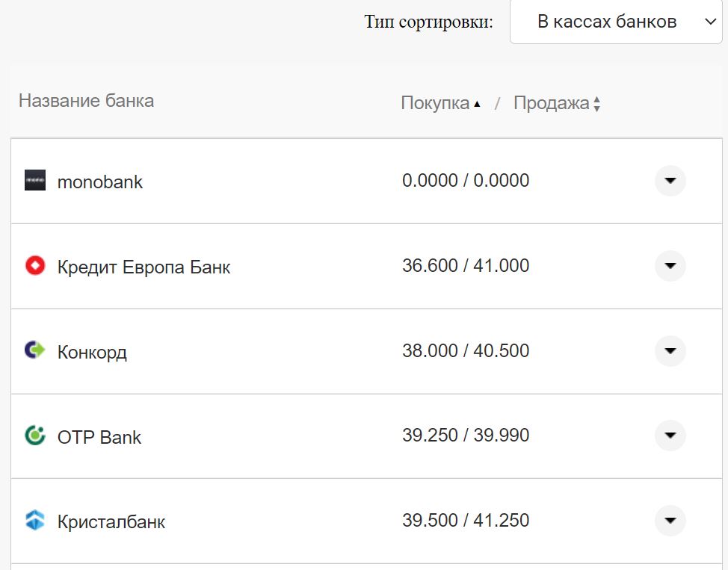Open the В кассах банков dropdown
This screenshot has width=728, height=570.
tap(614, 22)
